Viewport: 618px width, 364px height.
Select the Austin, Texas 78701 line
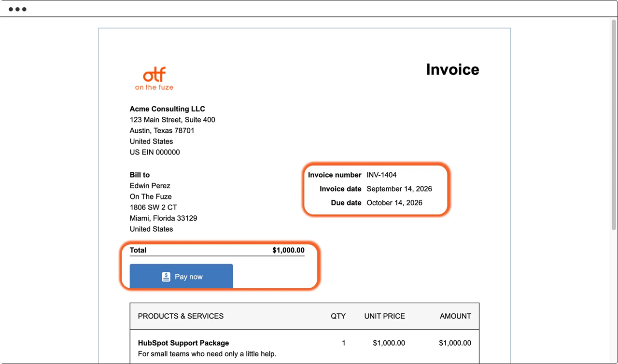pos(162,130)
